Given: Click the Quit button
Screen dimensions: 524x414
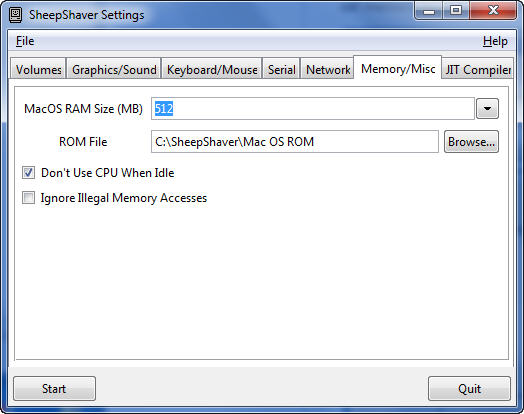Looking at the screenshot, I should click(469, 389).
